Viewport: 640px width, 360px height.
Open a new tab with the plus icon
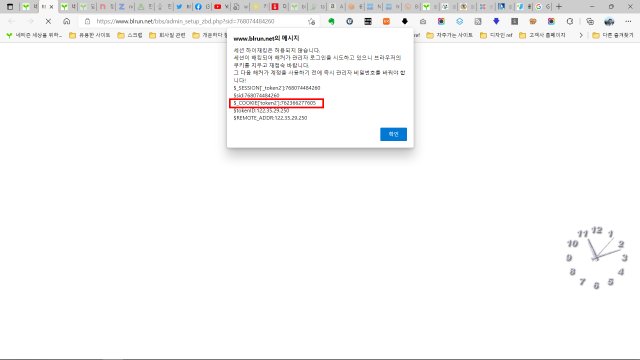(559, 7)
